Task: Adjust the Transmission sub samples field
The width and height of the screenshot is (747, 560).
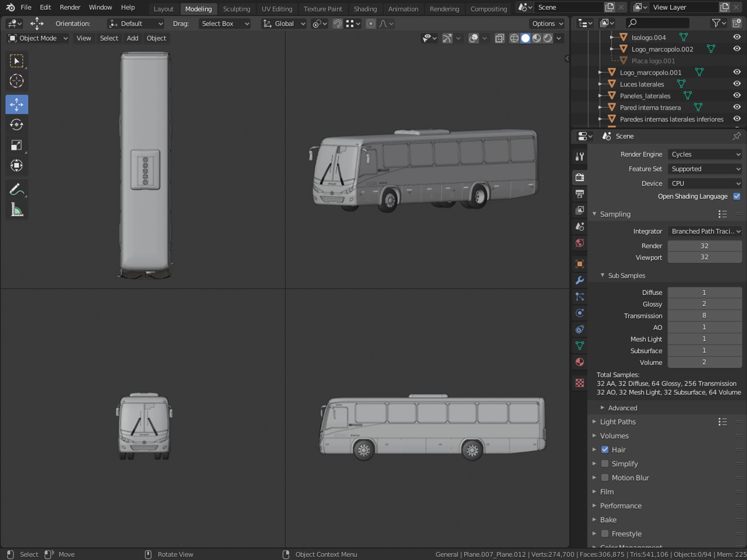Action: pyautogui.click(x=704, y=316)
